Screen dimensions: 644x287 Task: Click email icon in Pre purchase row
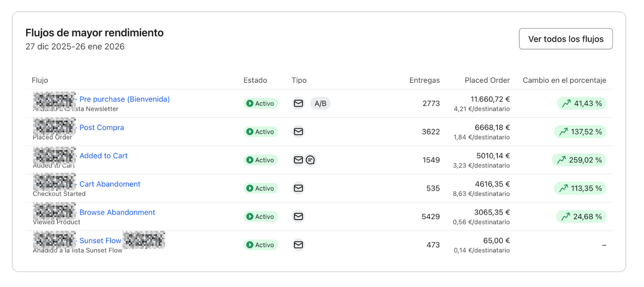click(298, 103)
